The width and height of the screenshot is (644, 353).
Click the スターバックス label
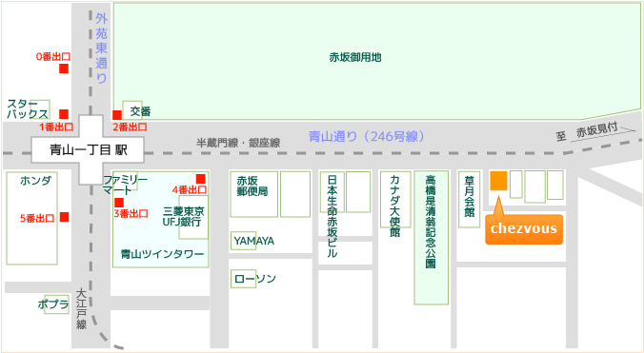click(28, 108)
